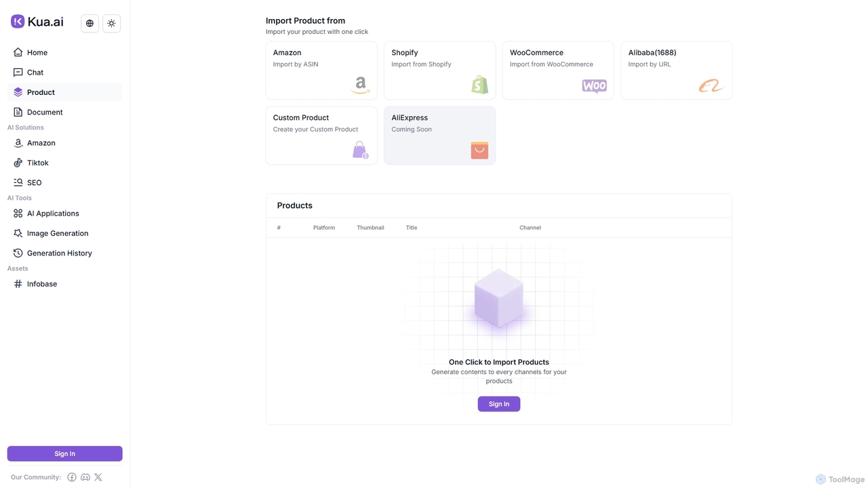
Task: Select the Alibaba(1688) Import by URL text
Action: pyautogui.click(x=649, y=64)
